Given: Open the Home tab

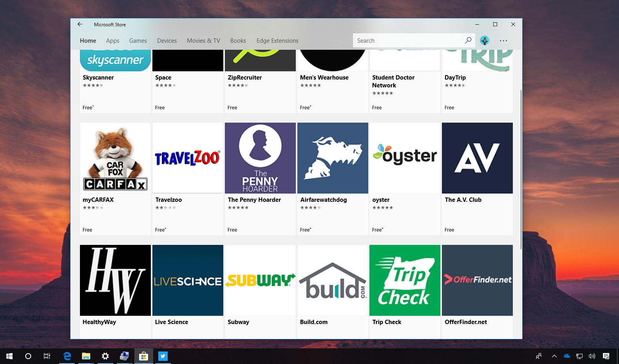Looking at the screenshot, I should coord(88,41).
